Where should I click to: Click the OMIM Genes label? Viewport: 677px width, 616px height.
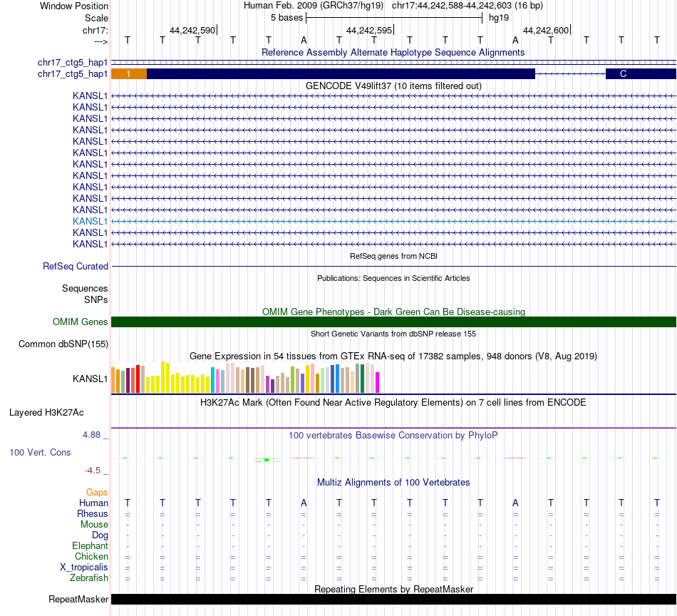(x=80, y=322)
